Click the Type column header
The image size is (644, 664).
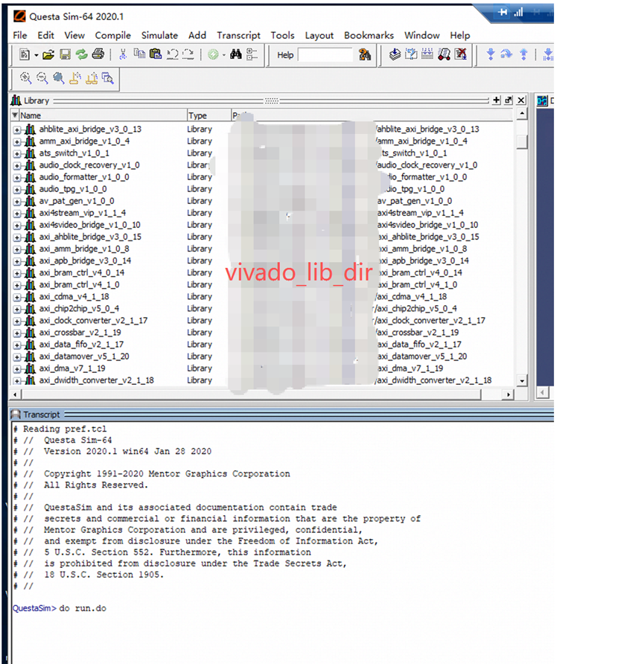click(x=208, y=115)
